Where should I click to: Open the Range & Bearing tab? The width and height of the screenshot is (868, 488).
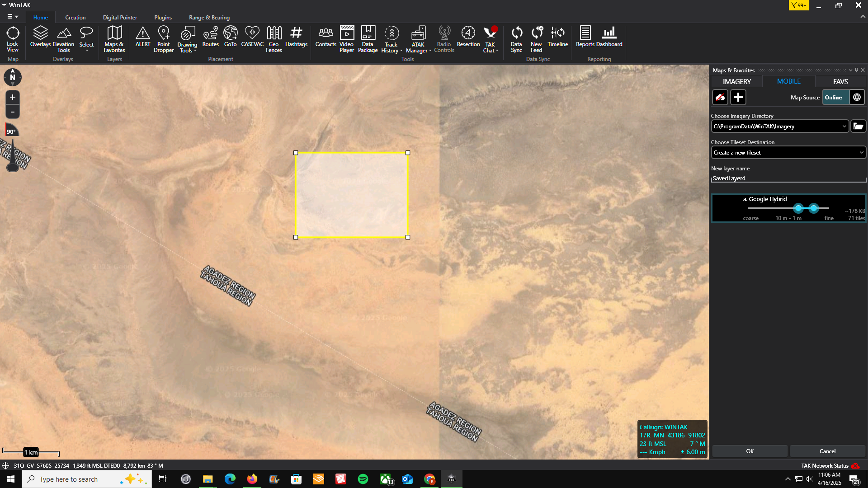[x=209, y=17]
